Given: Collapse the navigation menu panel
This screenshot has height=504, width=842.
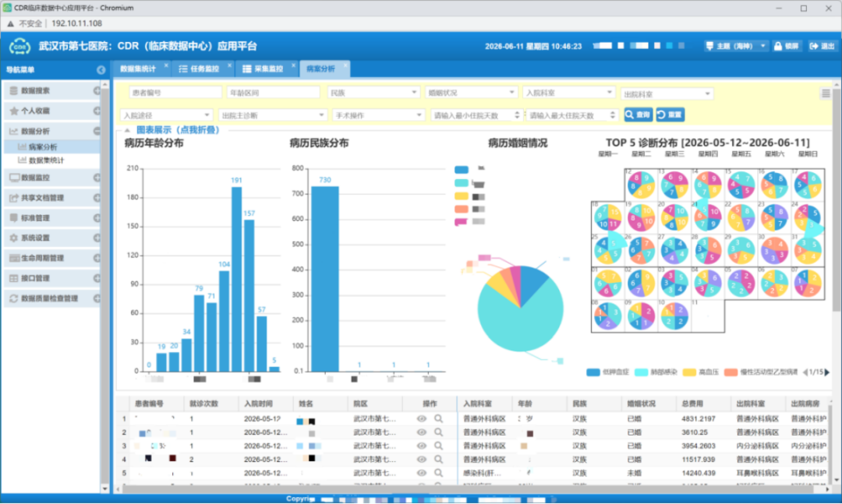Looking at the screenshot, I should 101,70.
